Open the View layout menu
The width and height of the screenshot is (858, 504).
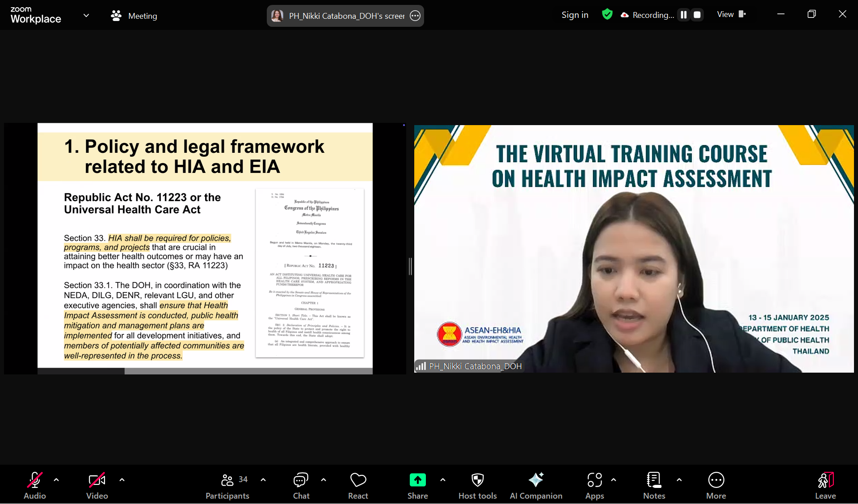click(x=731, y=14)
